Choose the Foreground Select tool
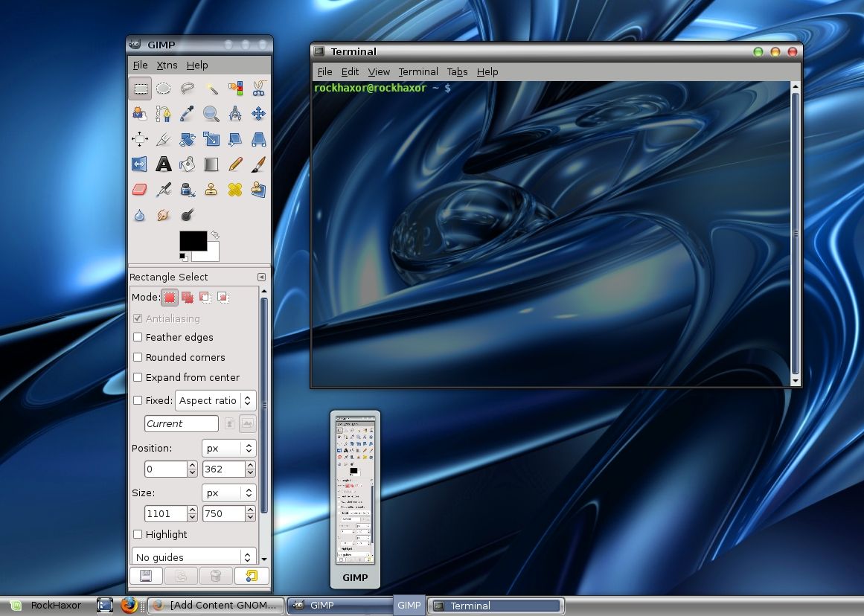This screenshot has width=864, height=616. [x=139, y=114]
